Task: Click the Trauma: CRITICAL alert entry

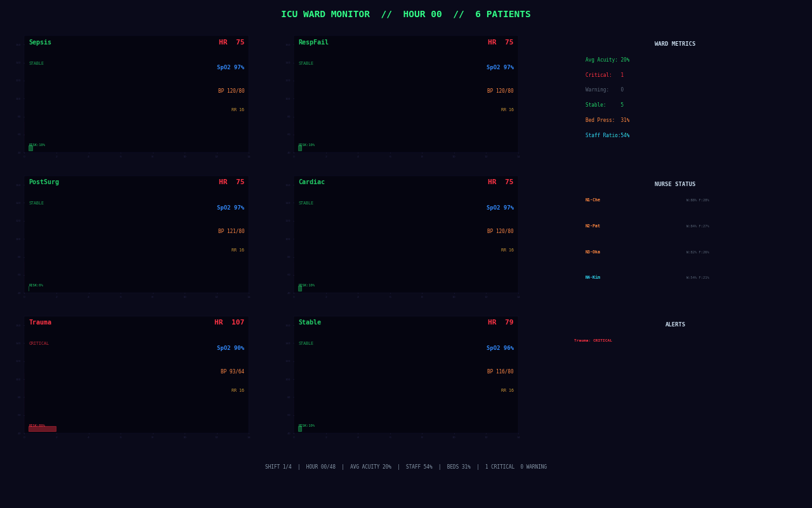Action: click(x=593, y=340)
